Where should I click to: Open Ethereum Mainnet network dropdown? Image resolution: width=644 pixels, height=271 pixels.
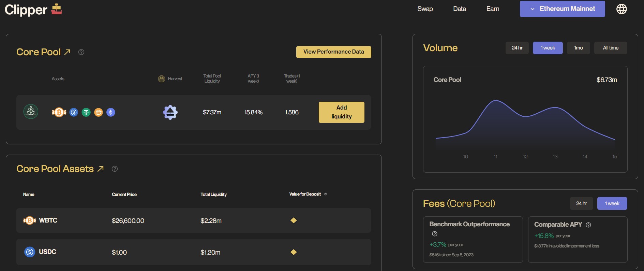[562, 9]
